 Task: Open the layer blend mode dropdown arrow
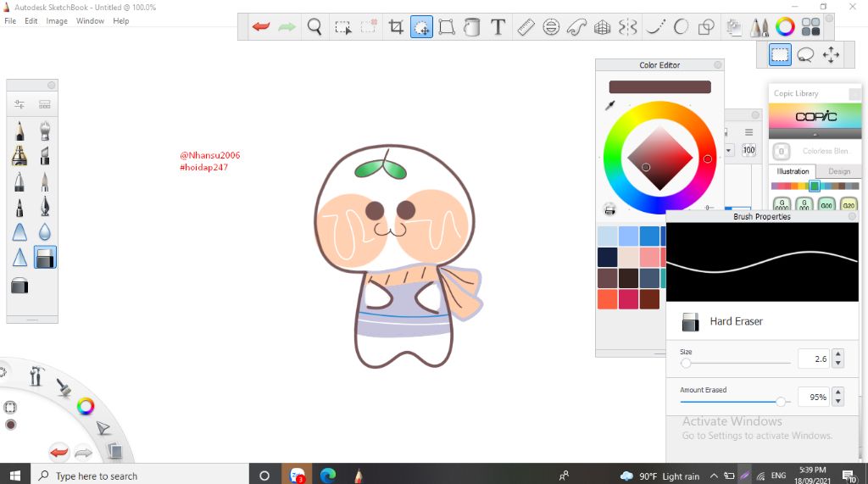click(728, 150)
